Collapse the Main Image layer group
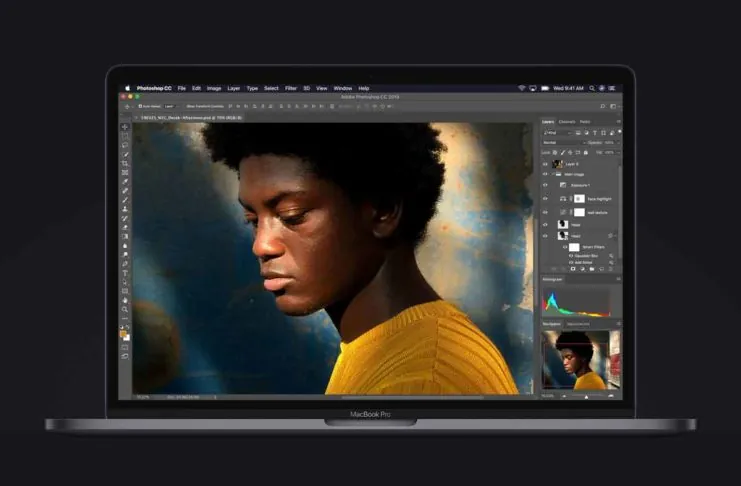The image size is (741, 486). 552,174
